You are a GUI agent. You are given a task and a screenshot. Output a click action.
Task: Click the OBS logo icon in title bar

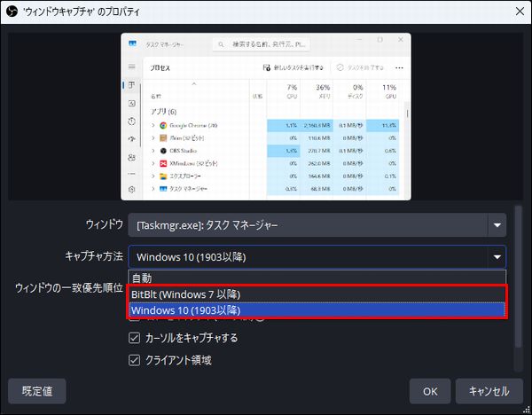[x=12, y=12]
